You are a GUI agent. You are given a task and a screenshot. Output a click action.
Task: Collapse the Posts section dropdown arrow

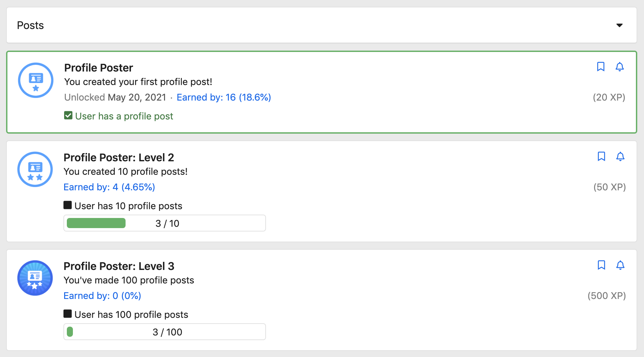(619, 25)
